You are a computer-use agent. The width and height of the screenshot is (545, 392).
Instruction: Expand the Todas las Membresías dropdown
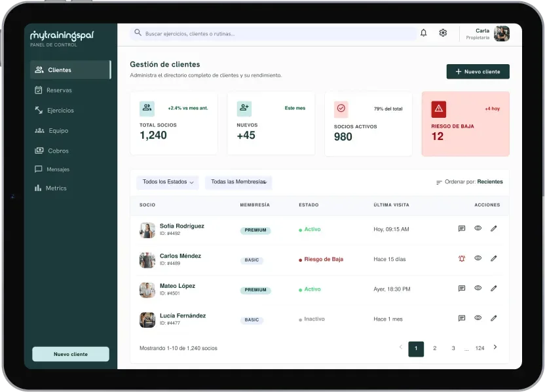click(x=238, y=182)
